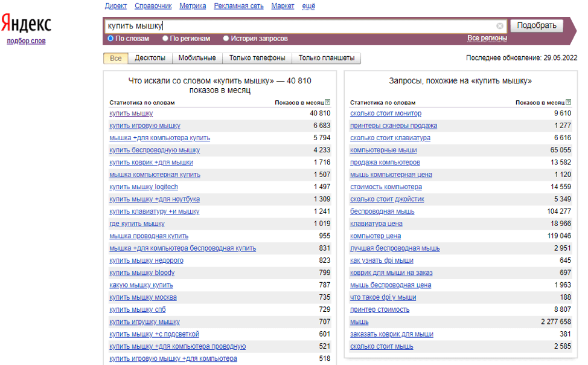Viewport: 588px width, 365px height.
Task: Open the 'купить мышку +для ноутбука' link
Action: (x=155, y=199)
